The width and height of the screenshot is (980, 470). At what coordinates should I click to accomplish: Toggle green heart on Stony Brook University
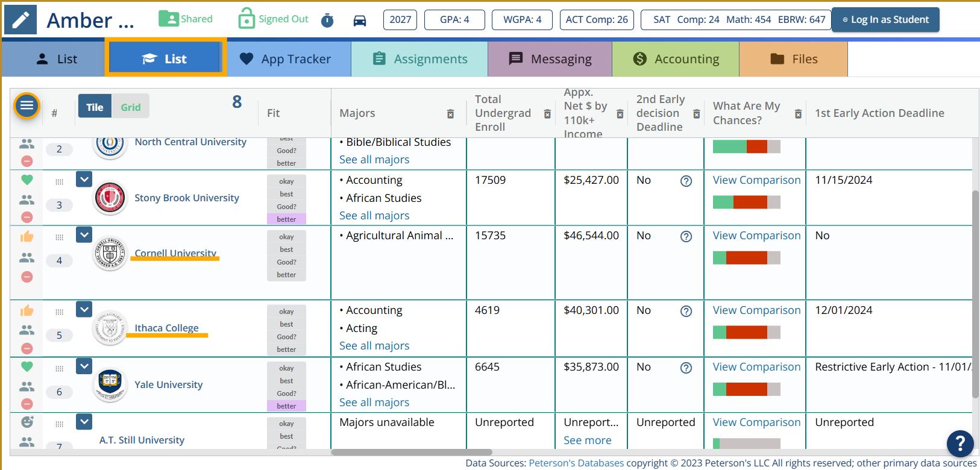[27, 180]
